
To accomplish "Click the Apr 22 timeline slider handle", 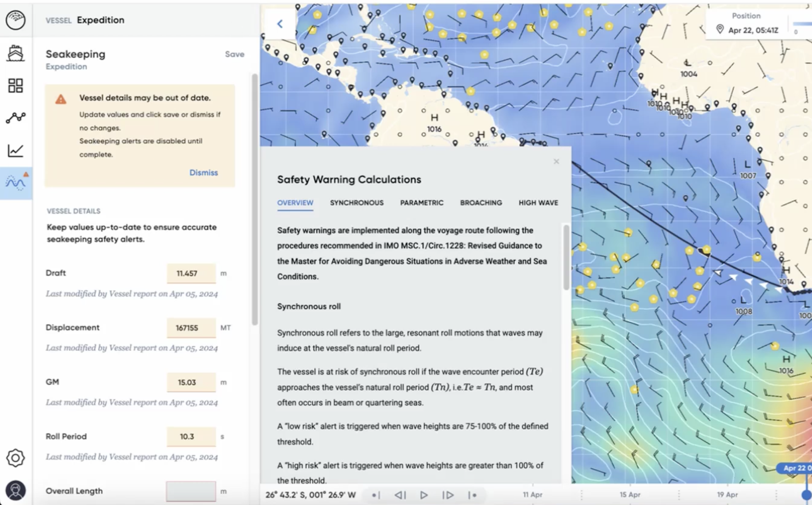I will (x=807, y=495).
